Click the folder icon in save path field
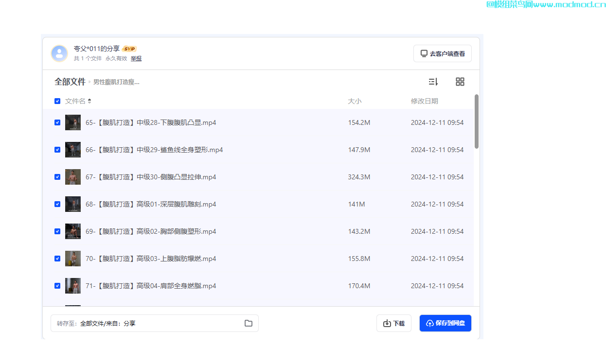The image size is (606, 364). coord(249,323)
